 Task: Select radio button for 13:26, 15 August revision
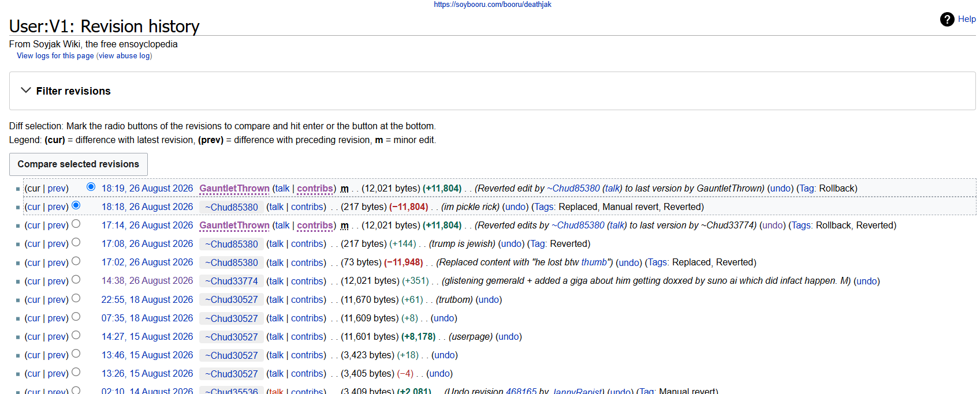[x=76, y=372]
